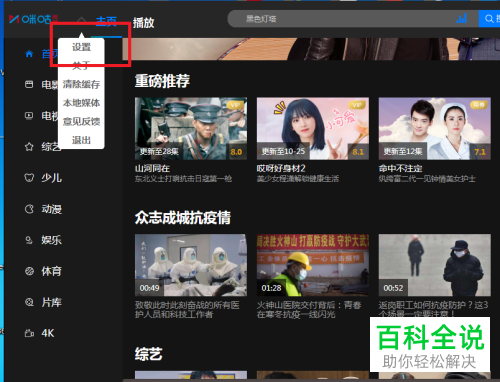Click the 动漫 anime icon

click(29, 209)
